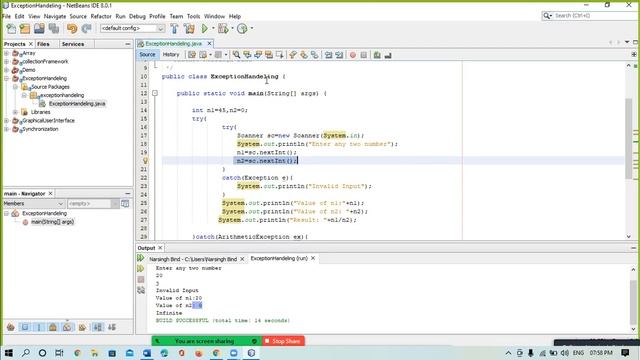Click the editor Find Selection magnifier icon
Image resolution: width=640 pixels, height=360 pixels.
[x=237, y=55]
